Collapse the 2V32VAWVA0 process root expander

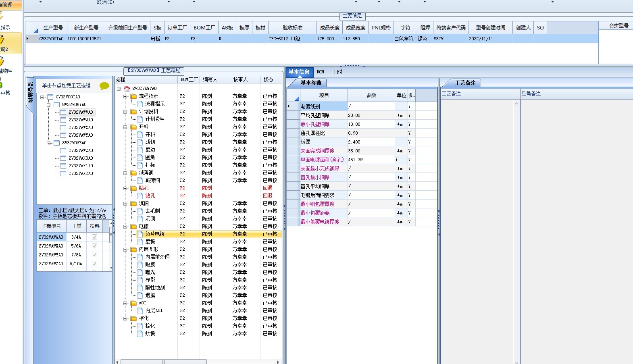pos(119,88)
